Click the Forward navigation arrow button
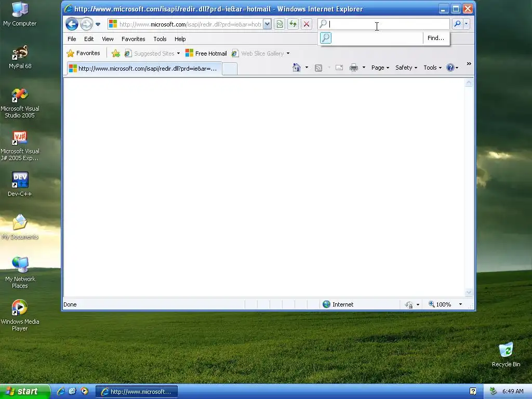Viewport: 532px width, 399px height. [x=87, y=24]
